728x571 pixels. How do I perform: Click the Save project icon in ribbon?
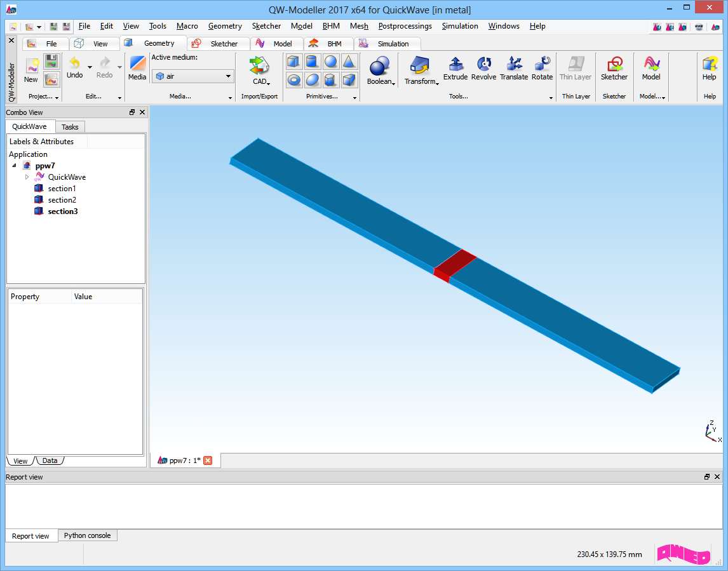(51, 62)
